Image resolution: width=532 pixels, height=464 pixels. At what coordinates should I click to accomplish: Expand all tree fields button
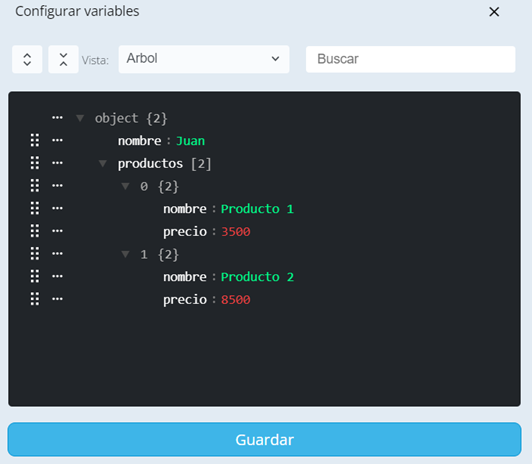point(27,59)
